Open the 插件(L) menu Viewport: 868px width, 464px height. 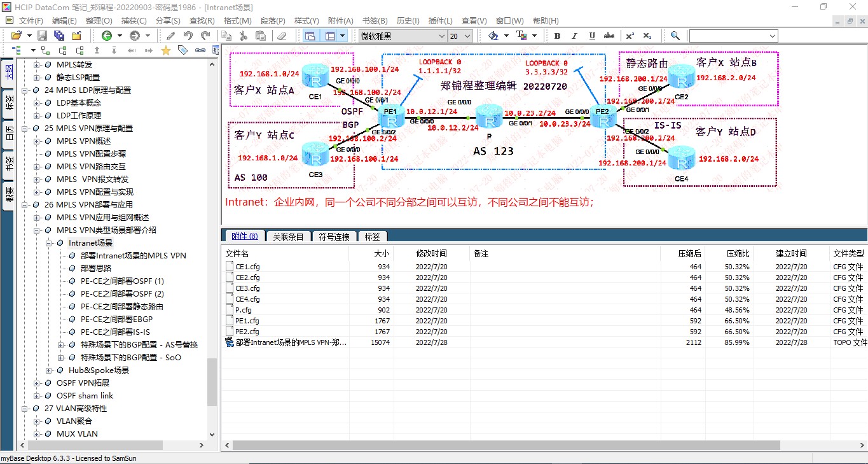coord(441,21)
